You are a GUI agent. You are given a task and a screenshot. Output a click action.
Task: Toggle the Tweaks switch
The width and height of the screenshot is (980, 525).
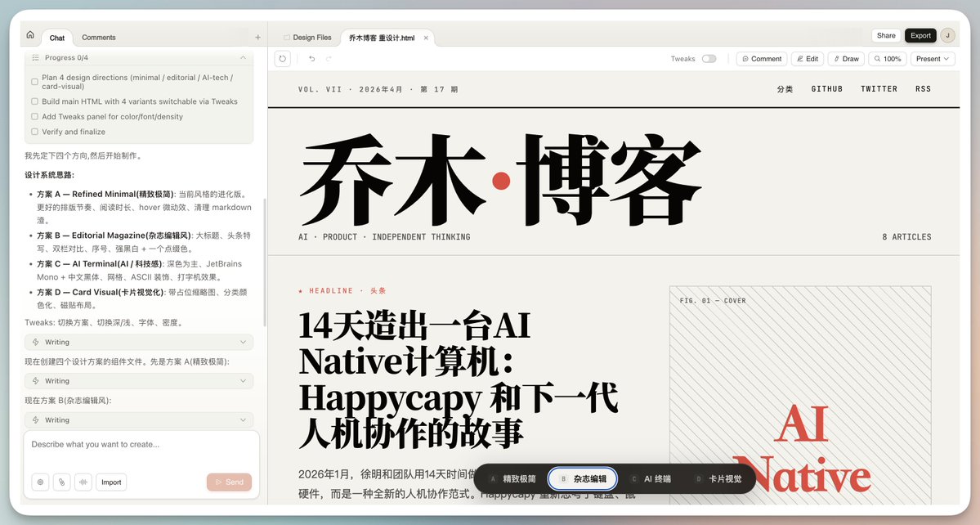coord(709,59)
